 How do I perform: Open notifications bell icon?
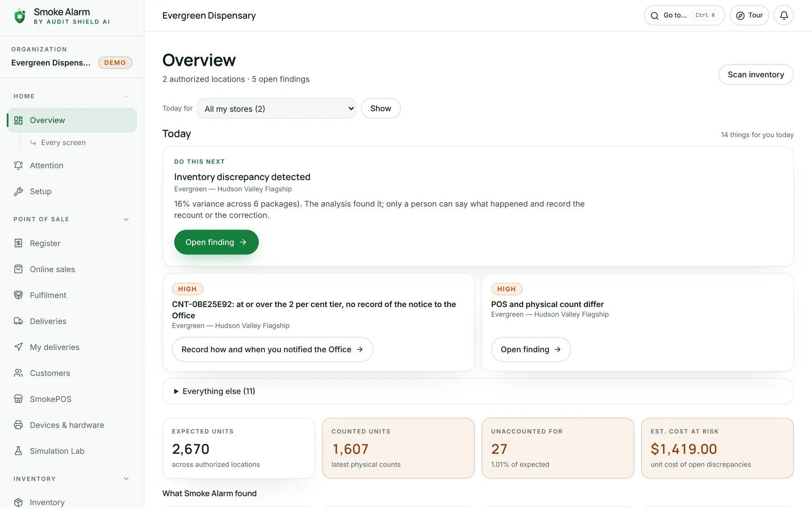coord(784,15)
